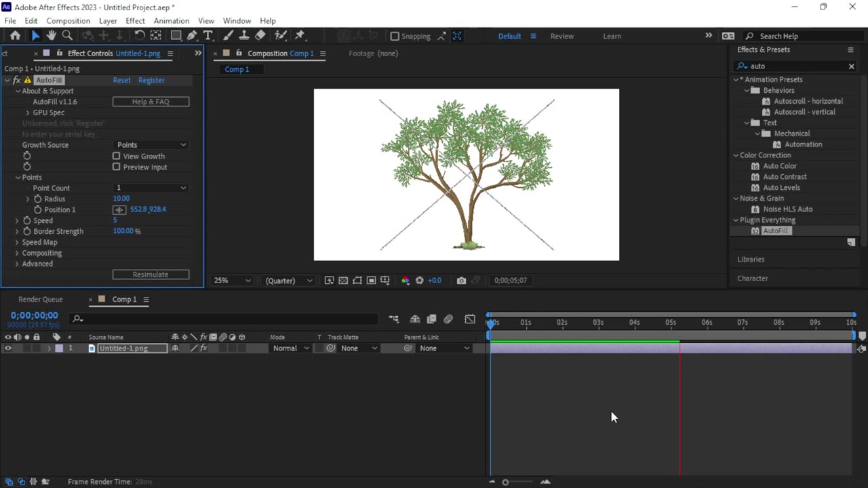Open the Effect menu
868x488 pixels.
pyautogui.click(x=135, y=21)
